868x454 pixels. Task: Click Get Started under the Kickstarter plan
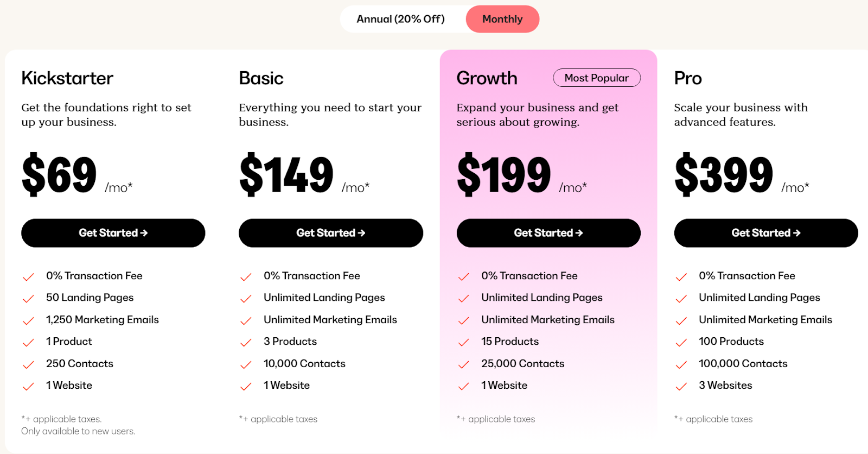click(113, 233)
